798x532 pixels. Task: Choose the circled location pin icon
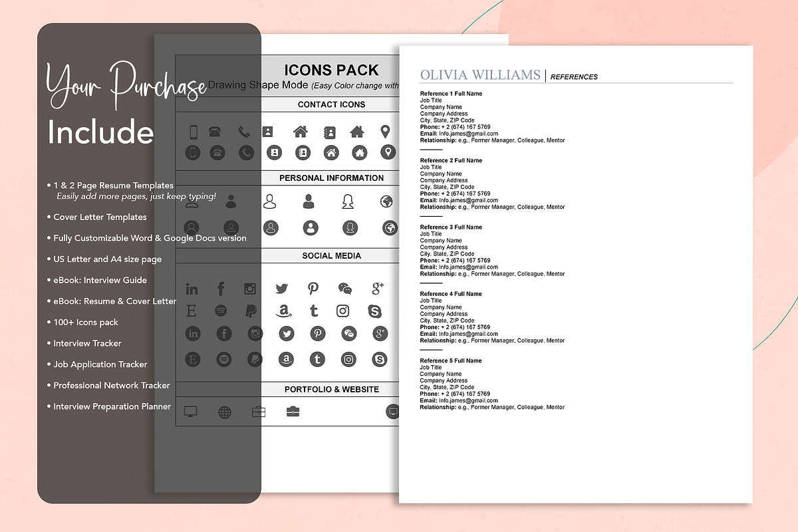click(x=389, y=152)
